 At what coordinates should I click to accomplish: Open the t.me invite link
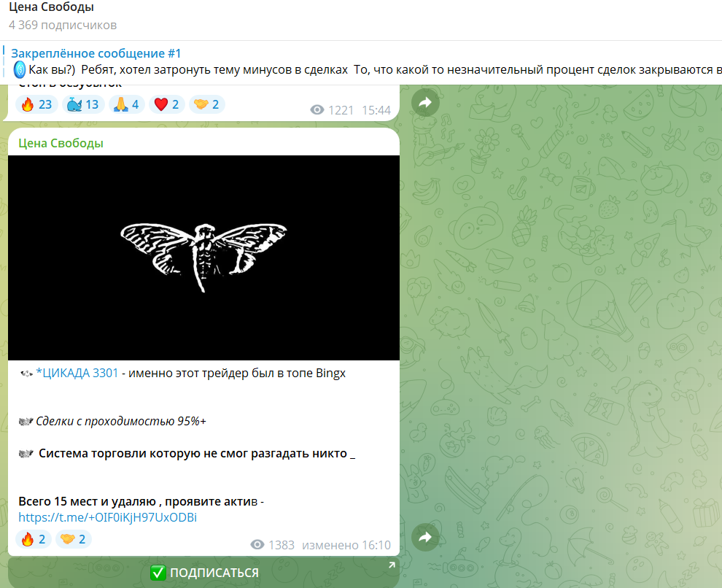pyautogui.click(x=108, y=517)
